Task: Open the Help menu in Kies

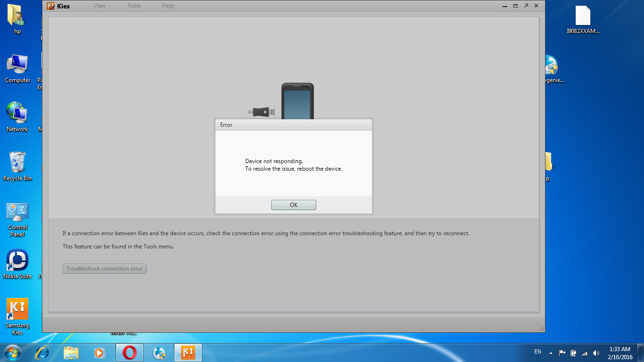Action: [x=168, y=6]
